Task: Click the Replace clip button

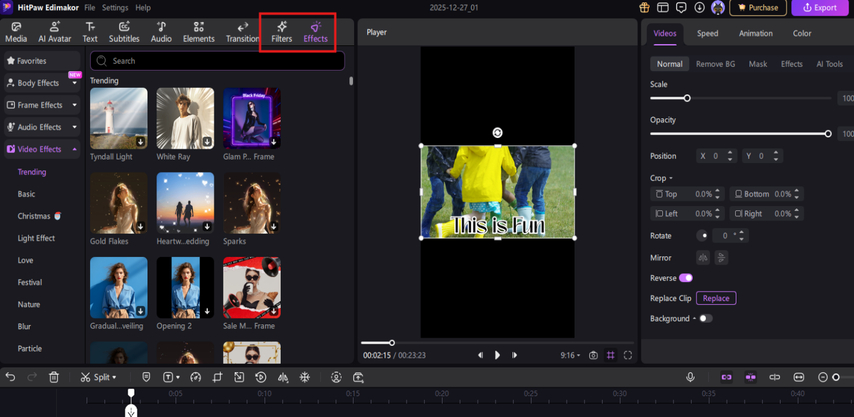Action: tap(716, 298)
